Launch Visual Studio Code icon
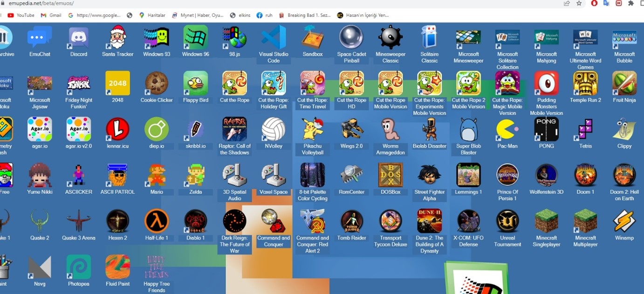The width and height of the screenshot is (644, 294). 274,38
